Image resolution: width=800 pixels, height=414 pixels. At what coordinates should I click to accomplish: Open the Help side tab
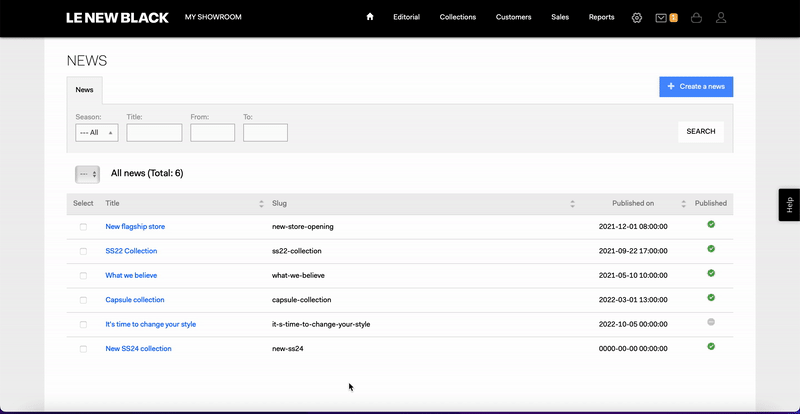(x=789, y=205)
